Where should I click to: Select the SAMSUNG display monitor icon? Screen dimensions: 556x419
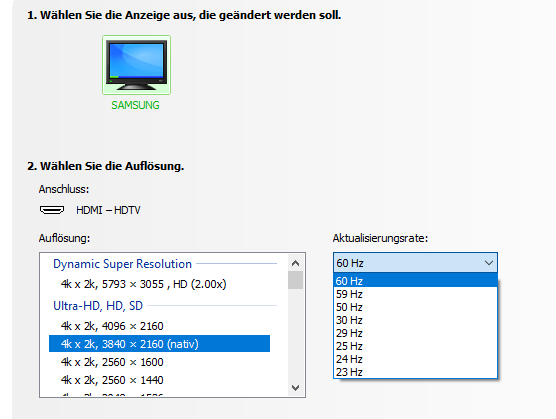(137, 65)
